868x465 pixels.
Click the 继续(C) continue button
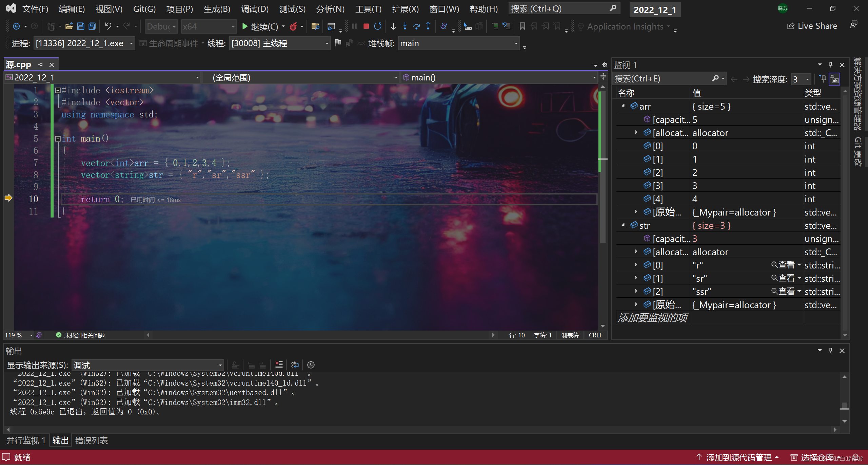point(260,26)
